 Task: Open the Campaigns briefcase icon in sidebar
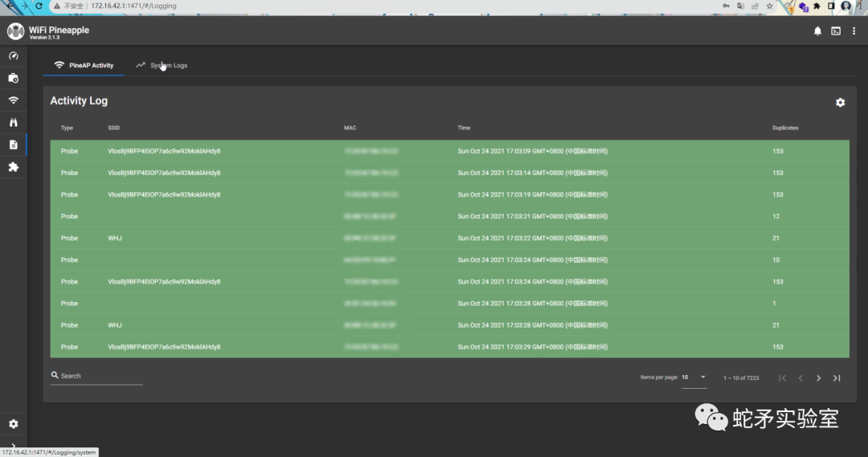tap(14, 78)
